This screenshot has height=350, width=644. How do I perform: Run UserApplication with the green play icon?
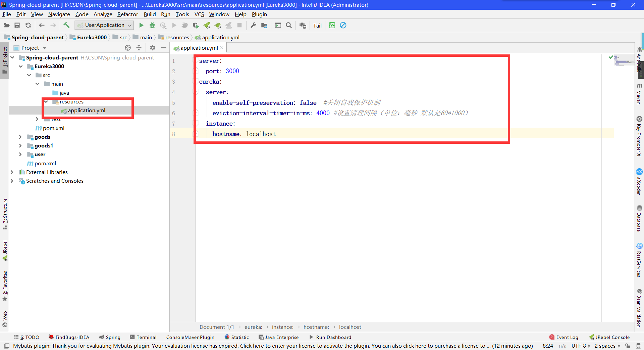pos(141,25)
